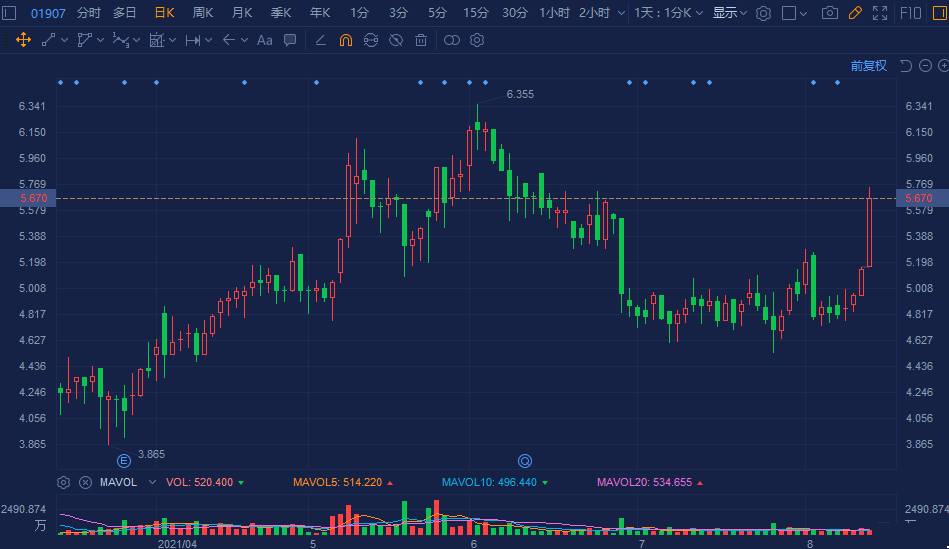Click left-axis 5.670 current price tag

coord(28,198)
